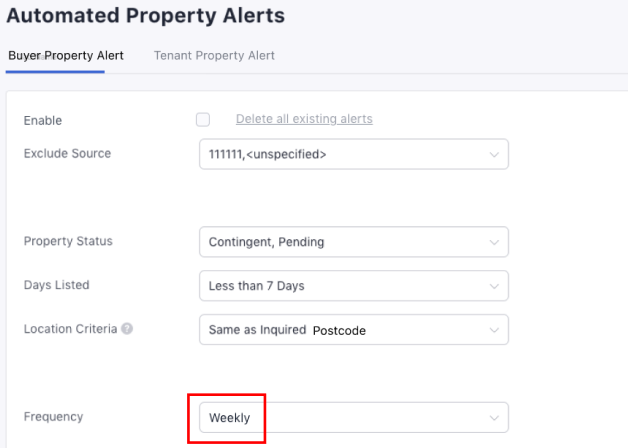The width and height of the screenshot is (628, 448).
Task: Click the chevron arrow in Days Listed field
Action: 493,286
